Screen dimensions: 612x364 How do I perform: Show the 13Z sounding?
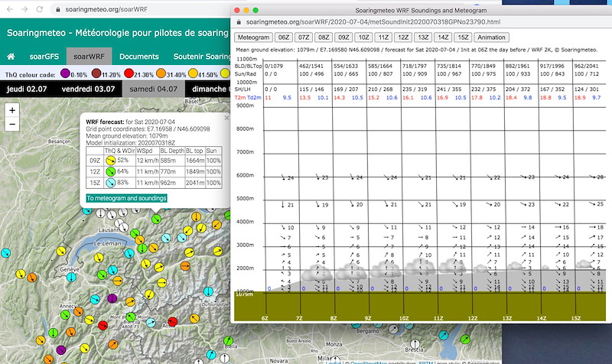423,37
